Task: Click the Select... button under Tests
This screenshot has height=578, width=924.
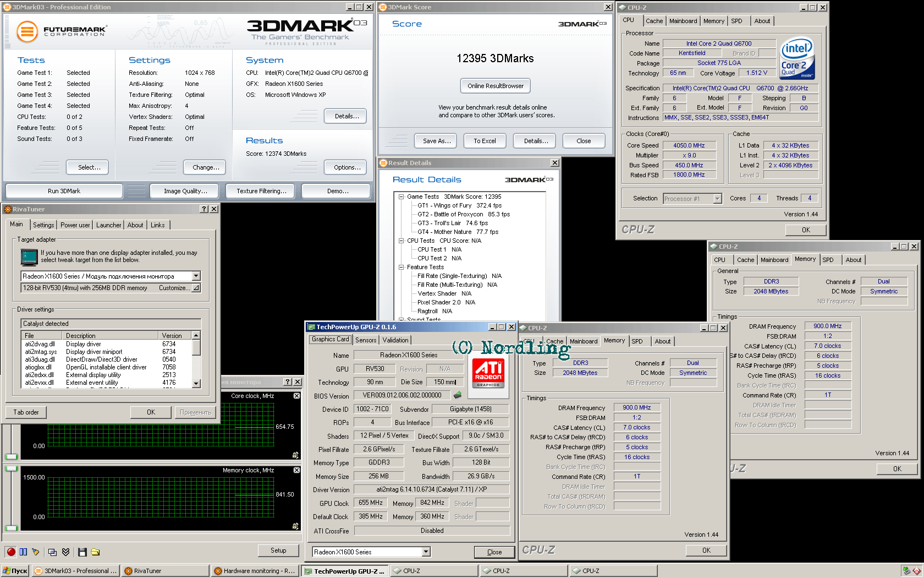Action: 89,167
